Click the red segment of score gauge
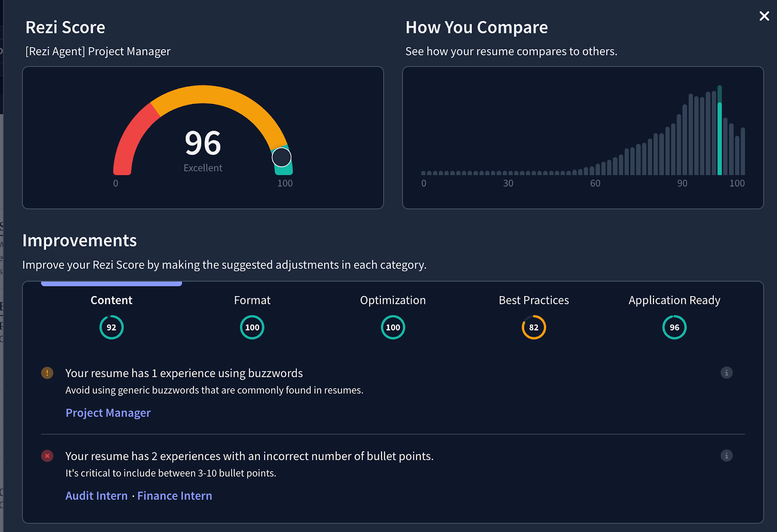 (131, 141)
